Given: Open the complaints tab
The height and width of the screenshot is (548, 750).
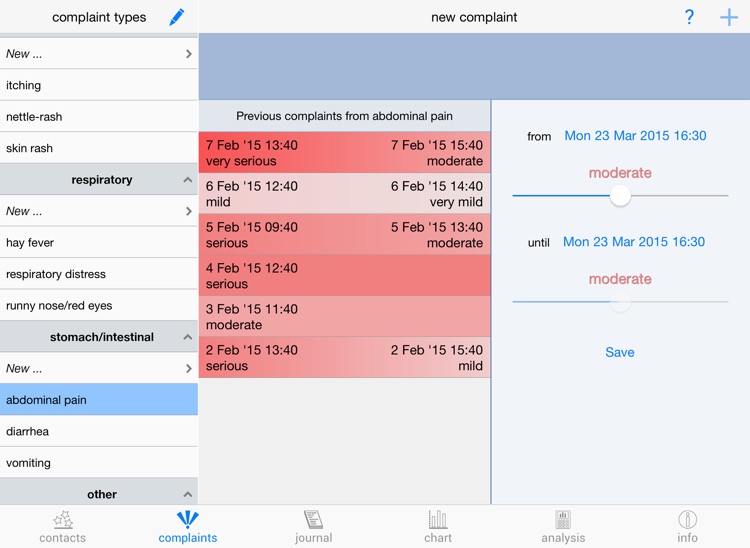Looking at the screenshot, I should (x=188, y=526).
